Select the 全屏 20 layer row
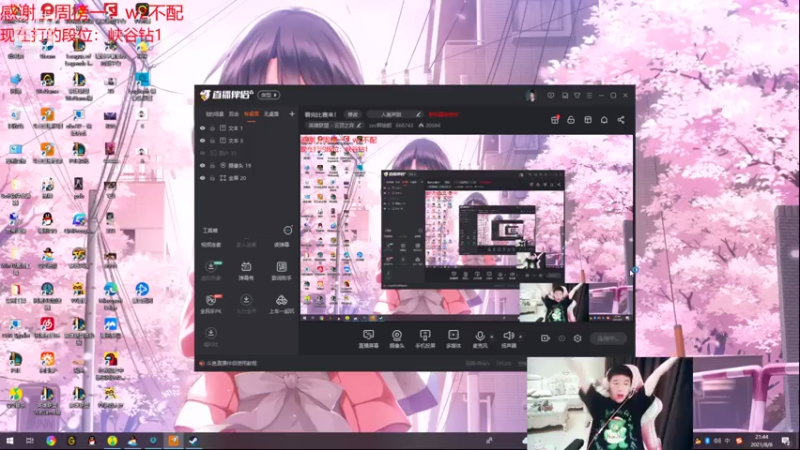Screen dimensions: 800x450 point(246,178)
